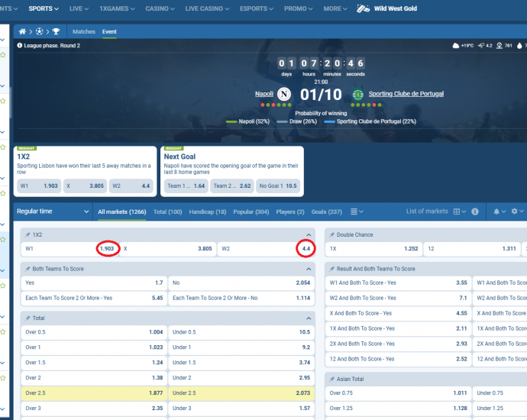Bet Team 2 at 2.62 Next Goal
The height and width of the screenshot is (420, 527).
coord(232,186)
